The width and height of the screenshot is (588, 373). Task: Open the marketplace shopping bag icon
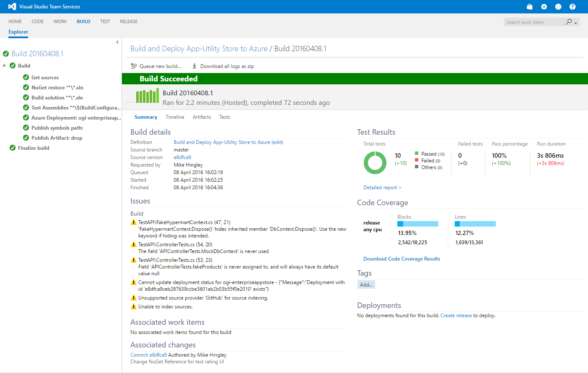pos(530,7)
